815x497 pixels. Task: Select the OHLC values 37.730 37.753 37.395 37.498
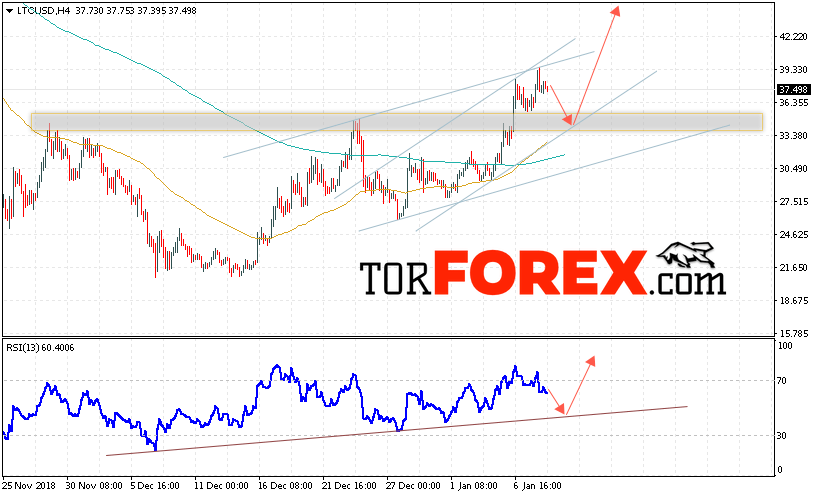[136, 10]
